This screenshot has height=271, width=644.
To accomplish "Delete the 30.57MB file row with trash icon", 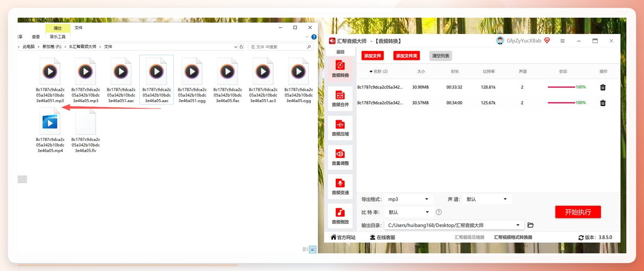I will (x=603, y=103).
